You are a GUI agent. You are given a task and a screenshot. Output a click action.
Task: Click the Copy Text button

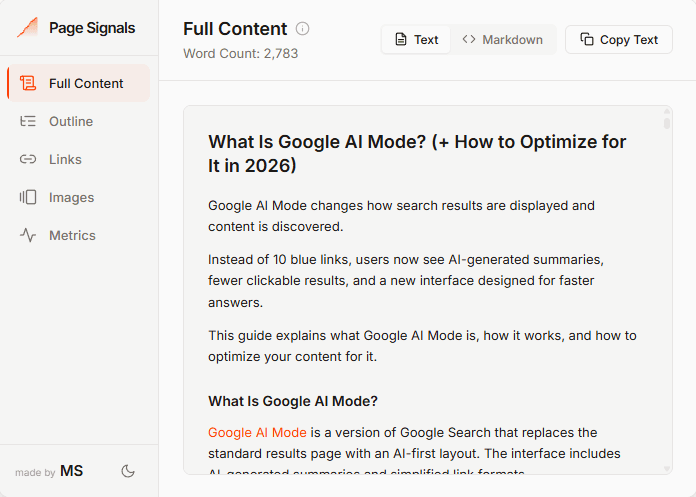coord(619,39)
